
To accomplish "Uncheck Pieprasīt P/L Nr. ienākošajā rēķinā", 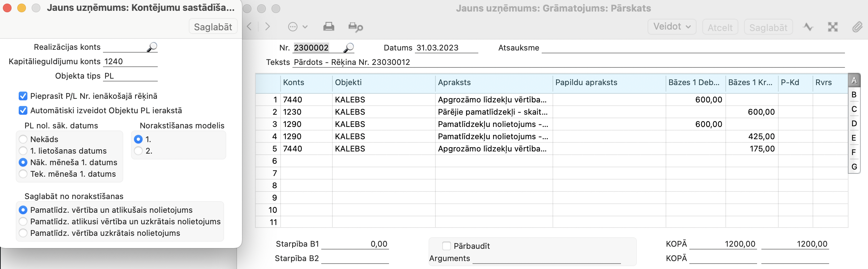I will [x=23, y=96].
